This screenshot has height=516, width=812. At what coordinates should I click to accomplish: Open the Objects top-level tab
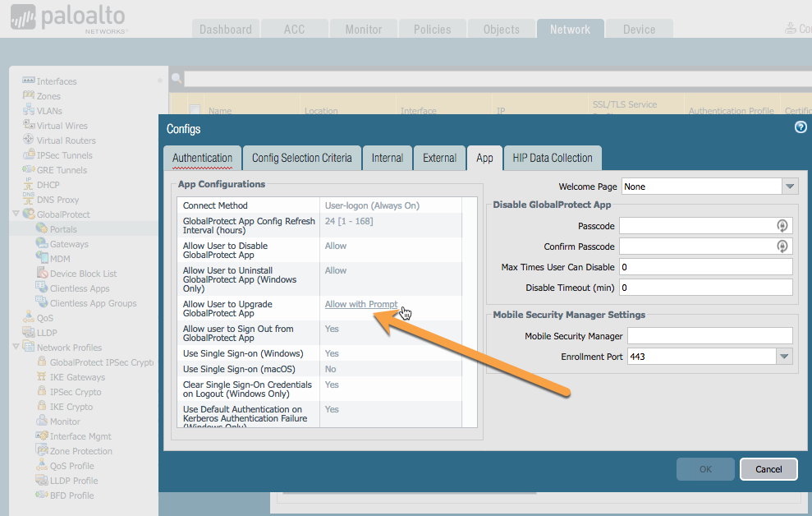502,29
